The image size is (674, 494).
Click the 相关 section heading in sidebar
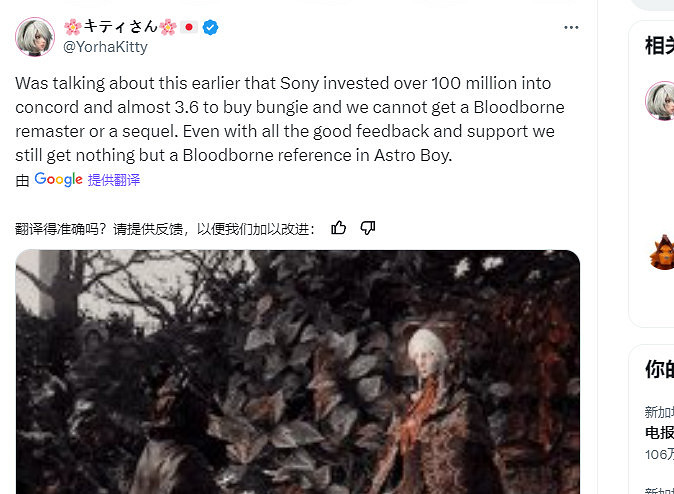[659, 46]
